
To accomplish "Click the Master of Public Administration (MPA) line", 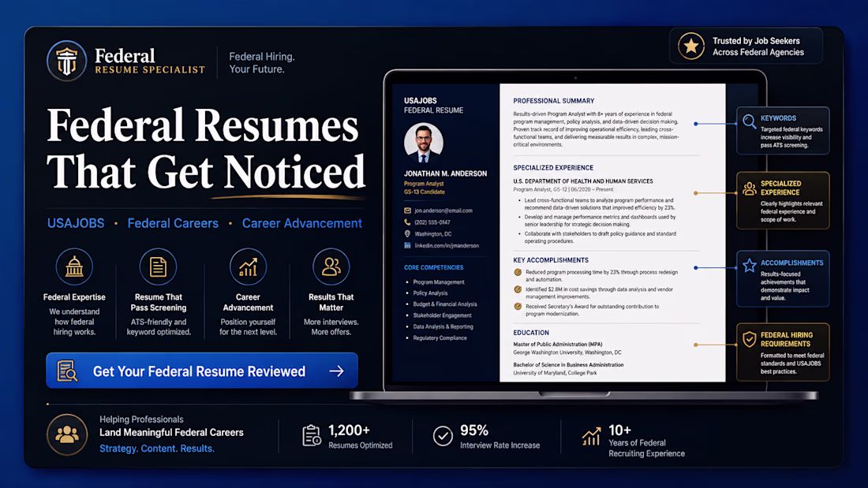I will pyautogui.click(x=557, y=345).
